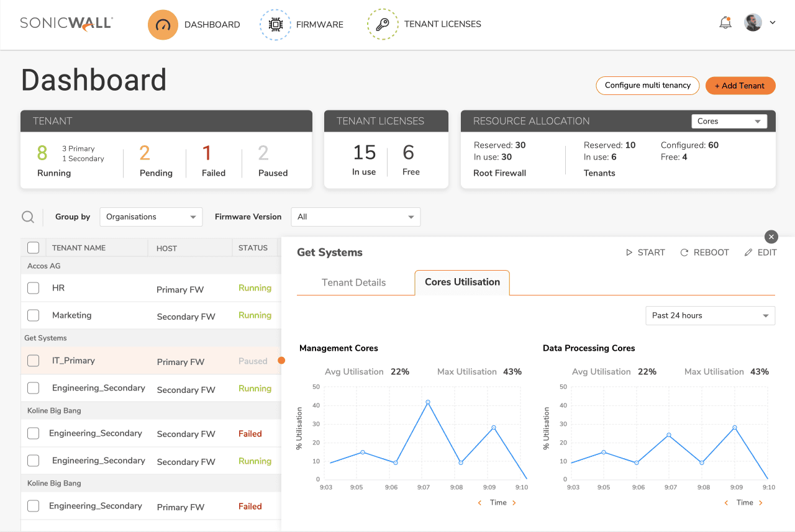Click EDIT text in panel

[767, 253]
